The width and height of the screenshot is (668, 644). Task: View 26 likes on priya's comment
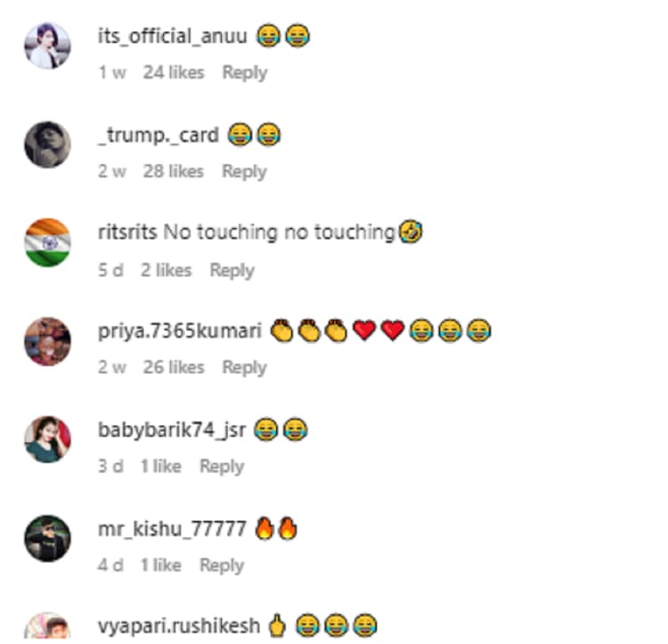[x=174, y=367]
